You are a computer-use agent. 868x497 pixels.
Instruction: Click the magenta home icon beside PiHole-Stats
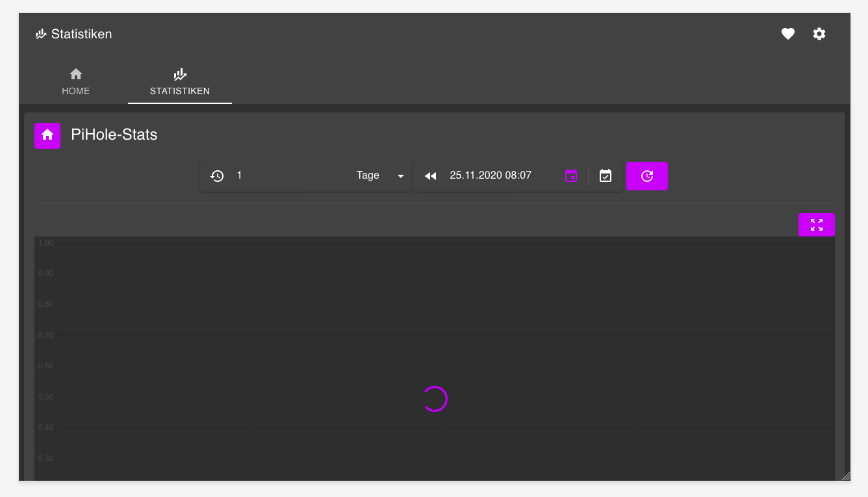point(47,135)
